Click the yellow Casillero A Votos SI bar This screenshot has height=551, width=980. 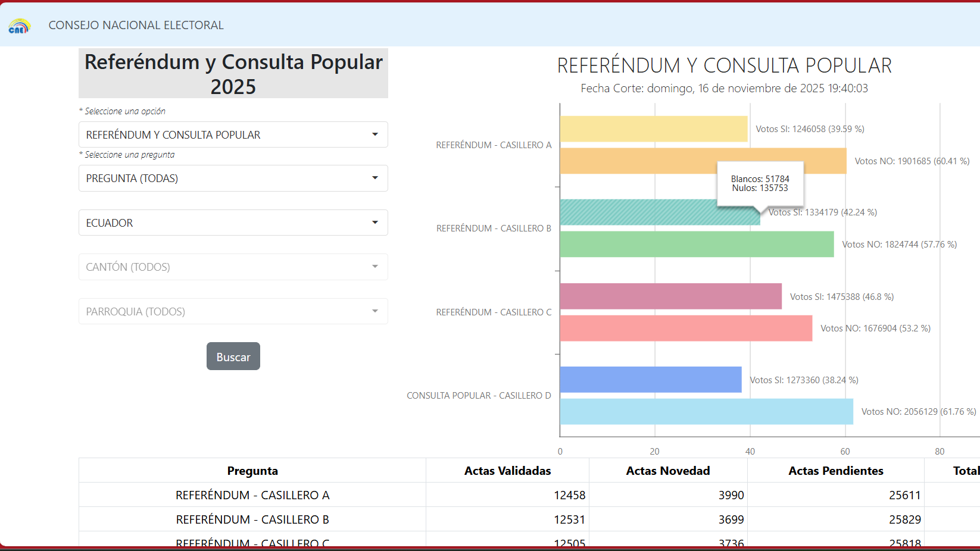(x=653, y=129)
